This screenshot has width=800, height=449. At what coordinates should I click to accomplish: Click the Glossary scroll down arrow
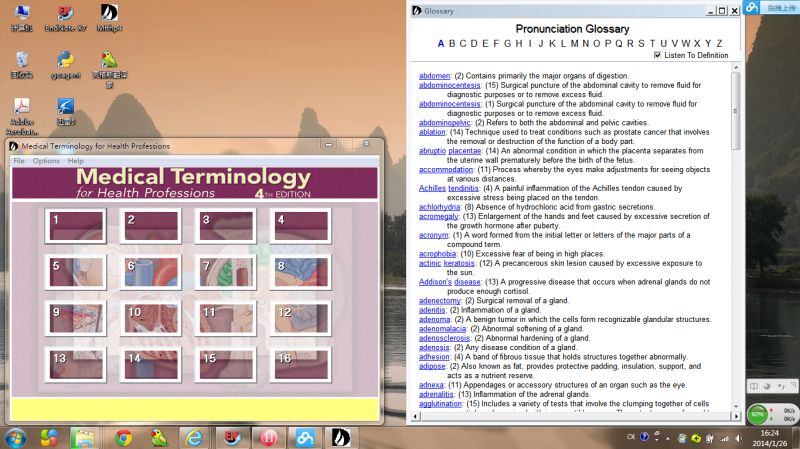pos(736,406)
